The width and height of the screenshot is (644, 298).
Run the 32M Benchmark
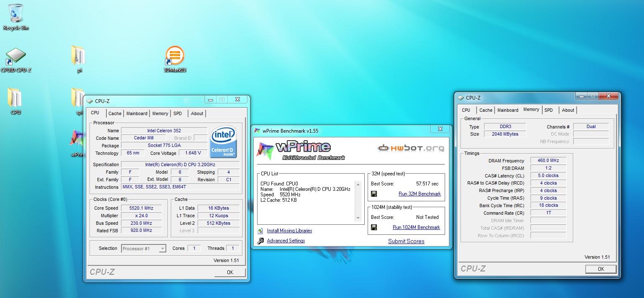click(420, 194)
